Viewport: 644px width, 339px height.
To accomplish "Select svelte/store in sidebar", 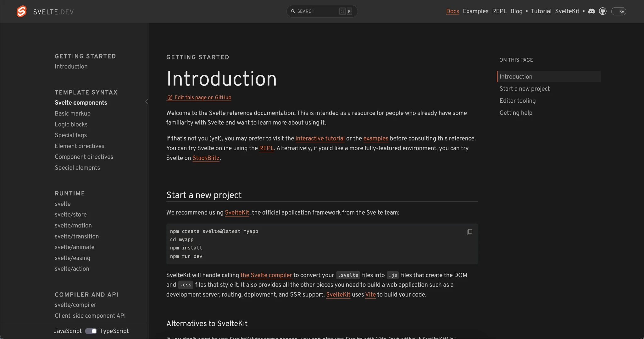I will (x=70, y=214).
